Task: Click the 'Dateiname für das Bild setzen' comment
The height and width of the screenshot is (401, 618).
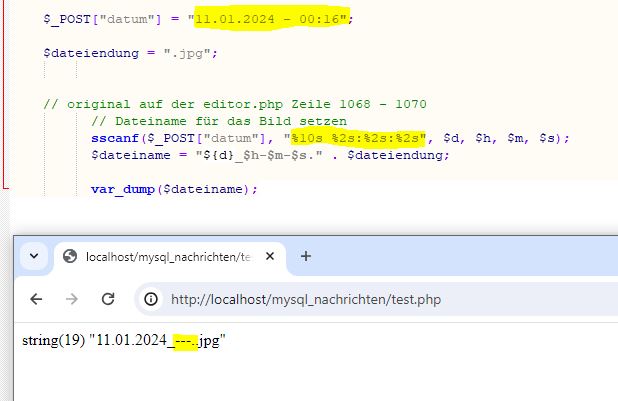Action: 218,121
